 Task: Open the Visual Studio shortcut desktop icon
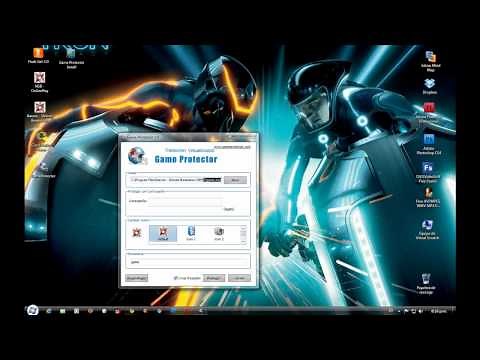coord(427,230)
